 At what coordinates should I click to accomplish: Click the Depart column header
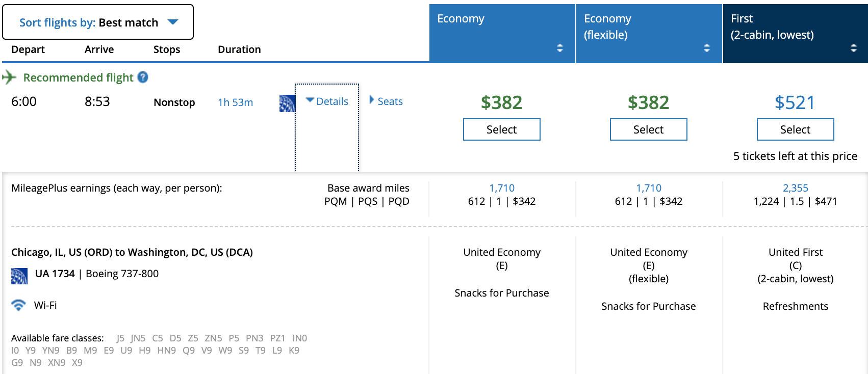(x=28, y=49)
